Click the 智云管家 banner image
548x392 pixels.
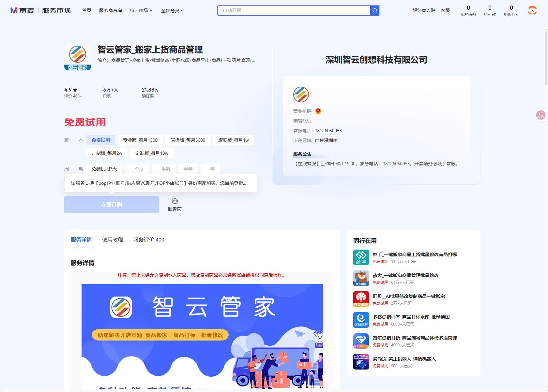[202, 336]
